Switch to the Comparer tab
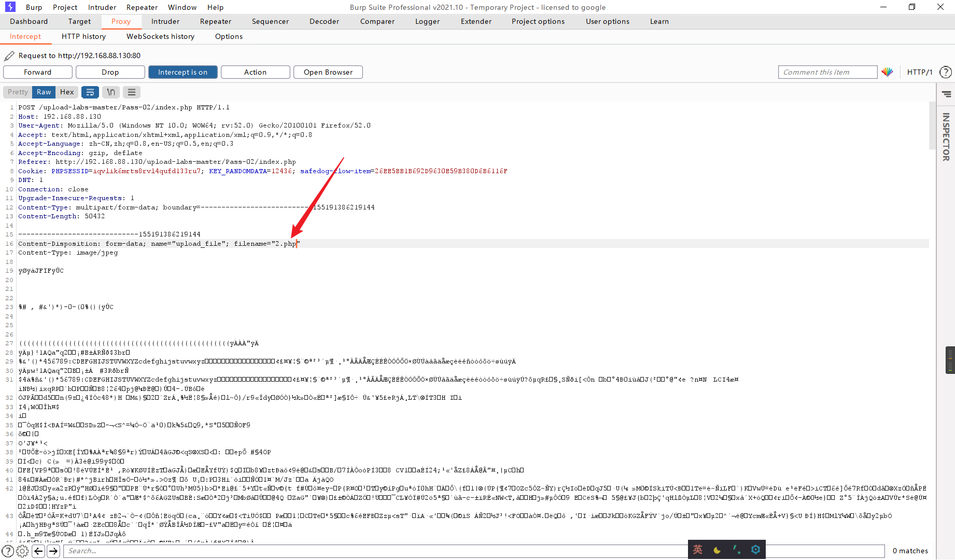 (x=377, y=21)
